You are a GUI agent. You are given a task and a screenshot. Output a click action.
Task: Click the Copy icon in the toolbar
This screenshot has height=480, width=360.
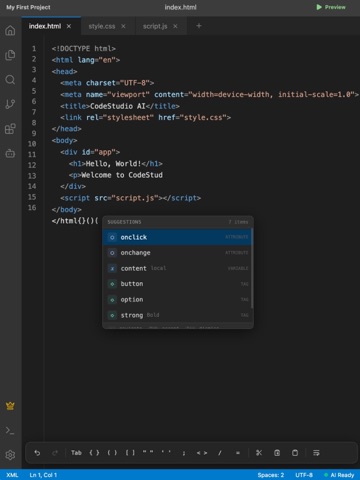(277, 453)
